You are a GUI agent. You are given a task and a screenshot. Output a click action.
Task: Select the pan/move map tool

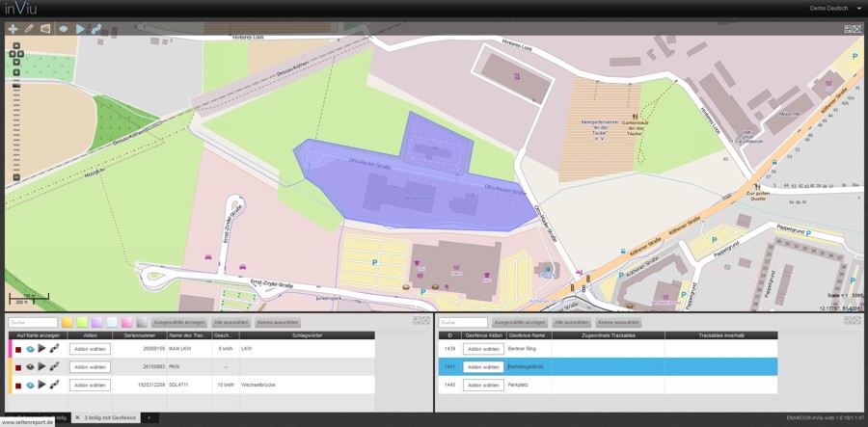pos(13,29)
